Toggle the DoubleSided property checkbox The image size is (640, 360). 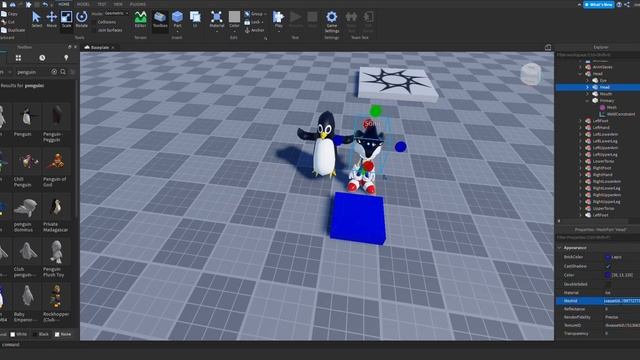[x=608, y=284]
